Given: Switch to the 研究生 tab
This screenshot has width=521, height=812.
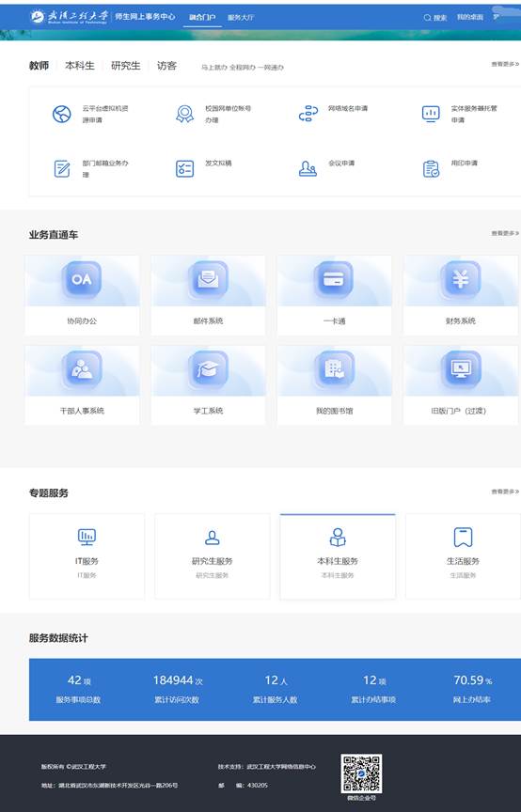Looking at the screenshot, I should pos(125,66).
